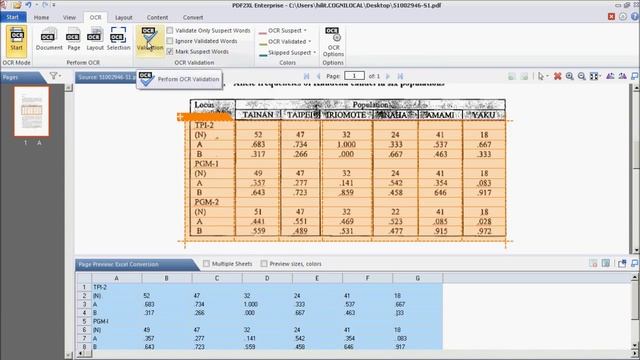Click the YAKU column header in document
Screen dimensions: 640x360
(x=484, y=115)
